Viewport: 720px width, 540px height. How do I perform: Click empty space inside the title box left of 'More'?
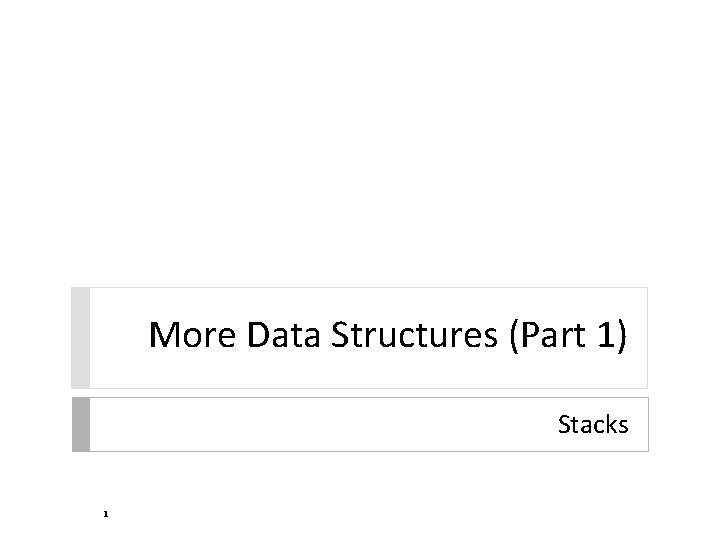coord(118,338)
